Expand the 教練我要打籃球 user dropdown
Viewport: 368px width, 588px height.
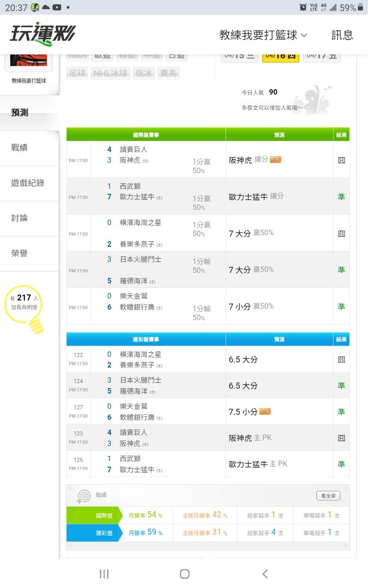[x=263, y=35]
